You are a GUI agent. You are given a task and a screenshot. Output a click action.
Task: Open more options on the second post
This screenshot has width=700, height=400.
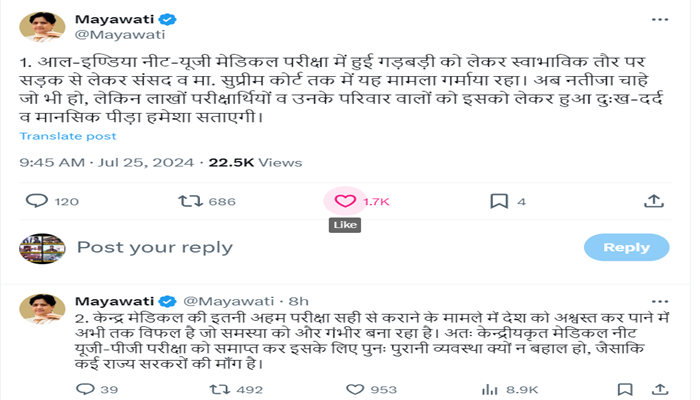pyautogui.click(x=659, y=300)
